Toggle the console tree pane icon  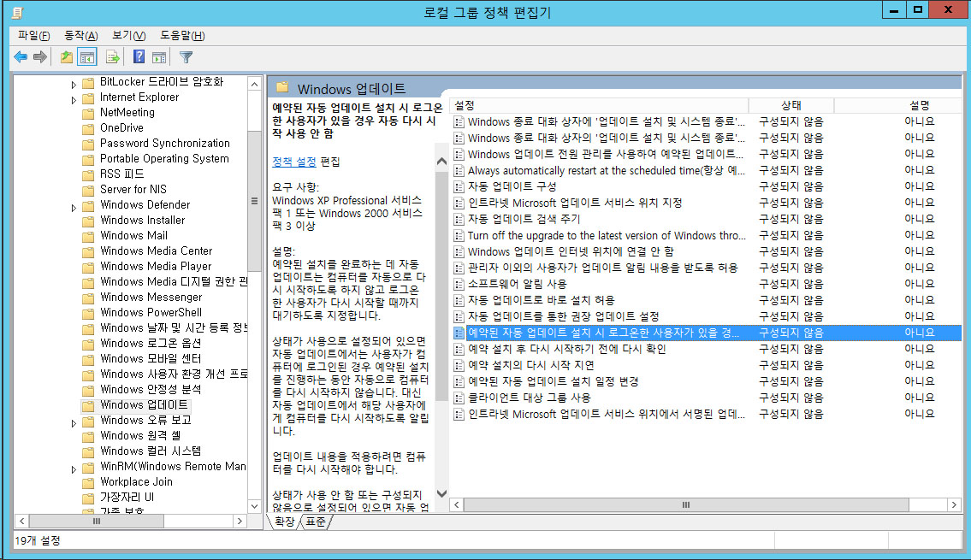click(87, 57)
